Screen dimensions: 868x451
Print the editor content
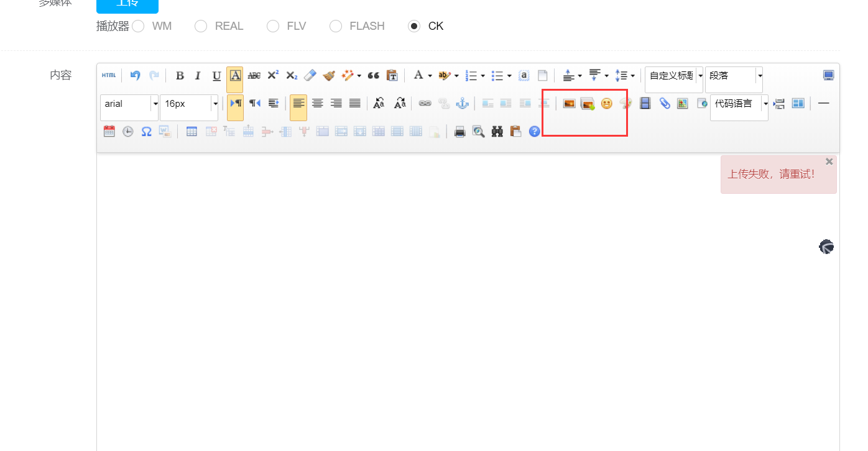(459, 131)
